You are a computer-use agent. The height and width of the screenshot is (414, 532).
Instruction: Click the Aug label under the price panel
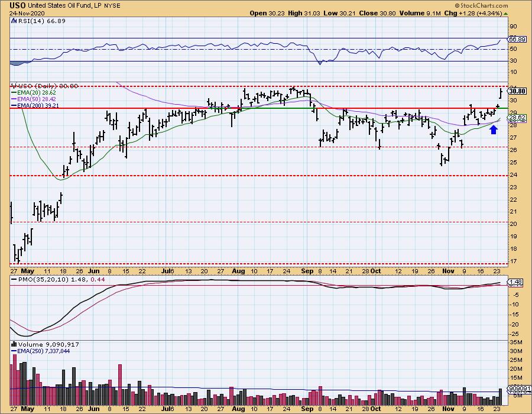pos(239,271)
